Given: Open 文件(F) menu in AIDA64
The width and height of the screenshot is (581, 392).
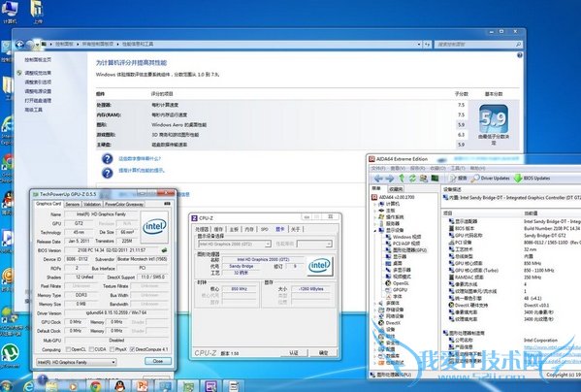Looking at the screenshot, I should coord(378,168).
